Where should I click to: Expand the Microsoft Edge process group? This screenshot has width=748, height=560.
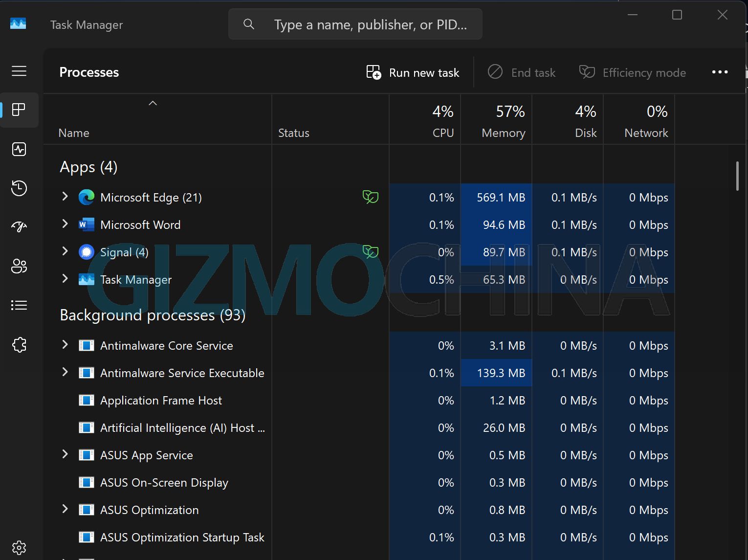tap(65, 197)
